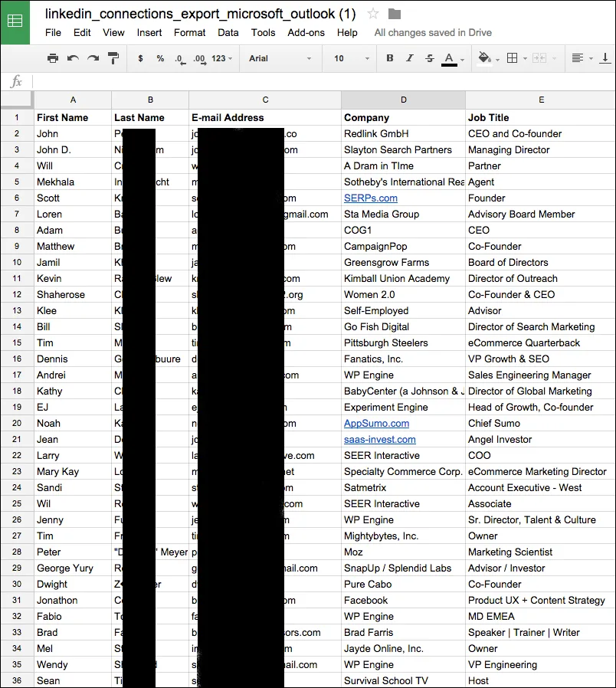Viewport: 616px width, 688px height.
Task: Select the 'First Name' header cell
Action: tap(73, 117)
